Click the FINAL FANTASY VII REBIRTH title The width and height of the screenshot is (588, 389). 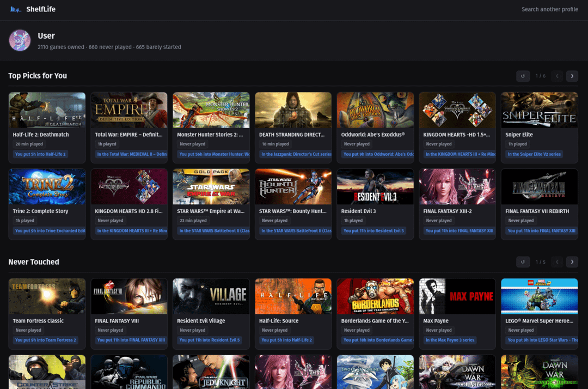click(537, 211)
